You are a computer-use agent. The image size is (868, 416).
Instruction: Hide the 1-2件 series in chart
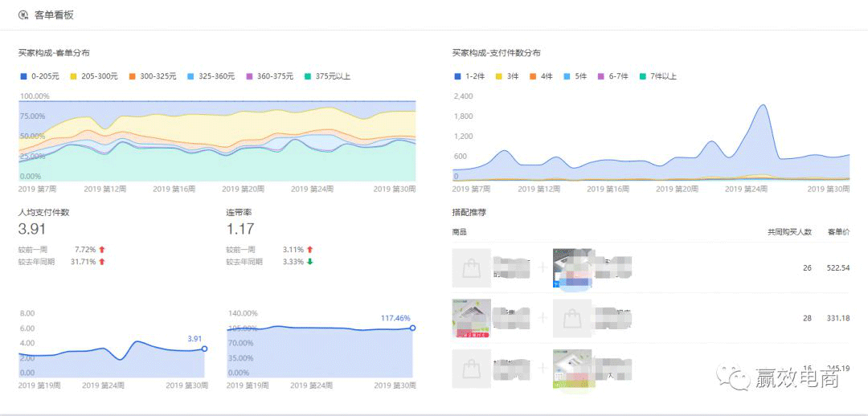pos(469,76)
